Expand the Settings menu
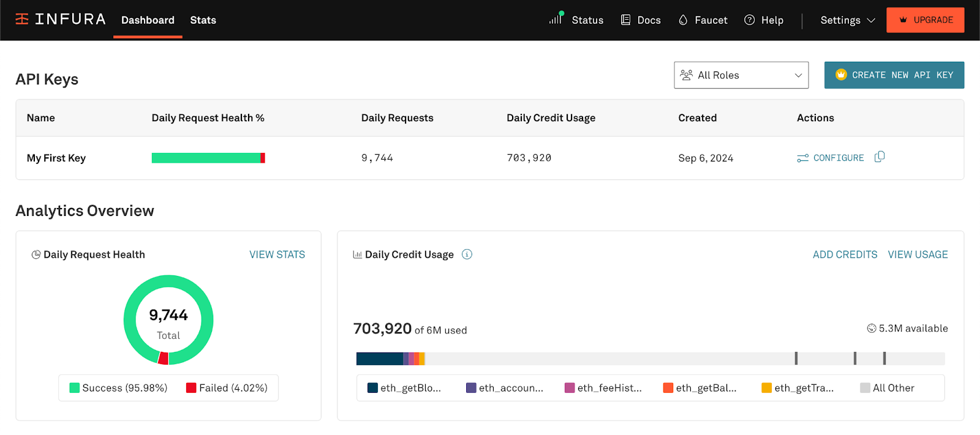Image resolution: width=980 pixels, height=435 pixels. 847,20
